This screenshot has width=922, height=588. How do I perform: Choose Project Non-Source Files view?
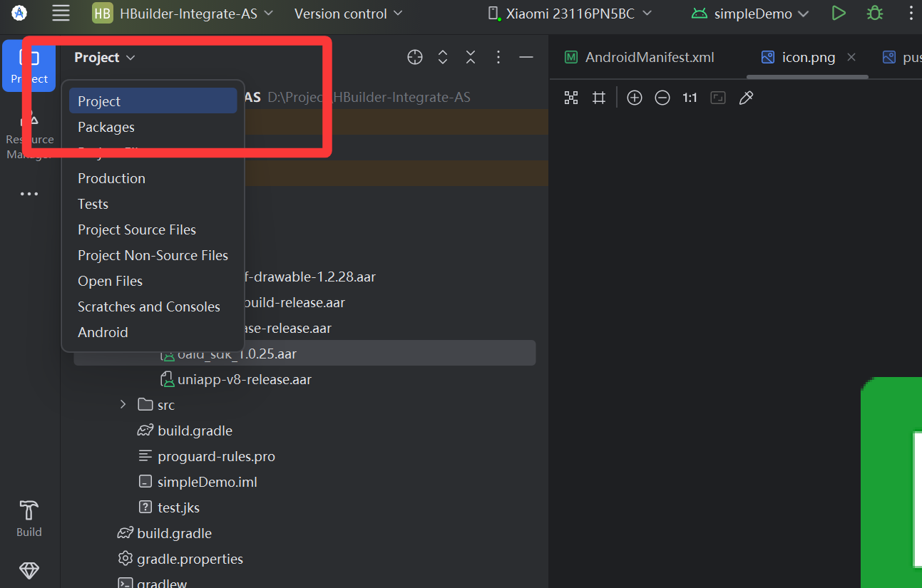(x=153, y=255)
